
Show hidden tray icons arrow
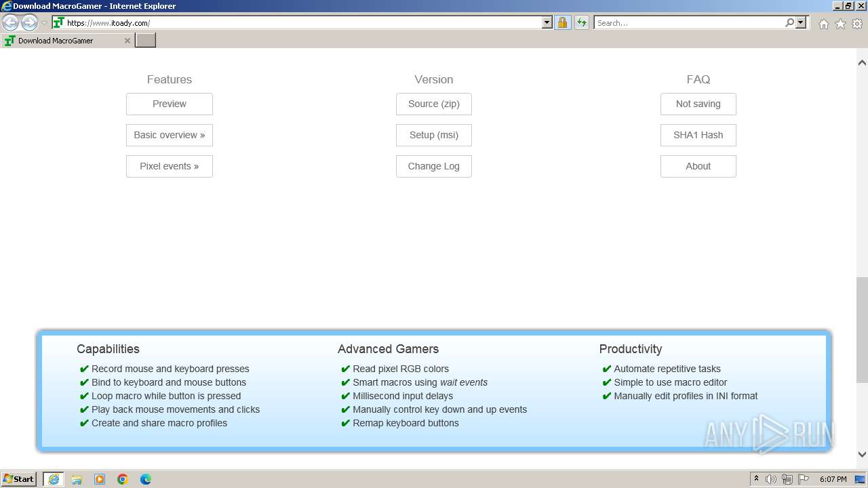[x=756, y=479]
